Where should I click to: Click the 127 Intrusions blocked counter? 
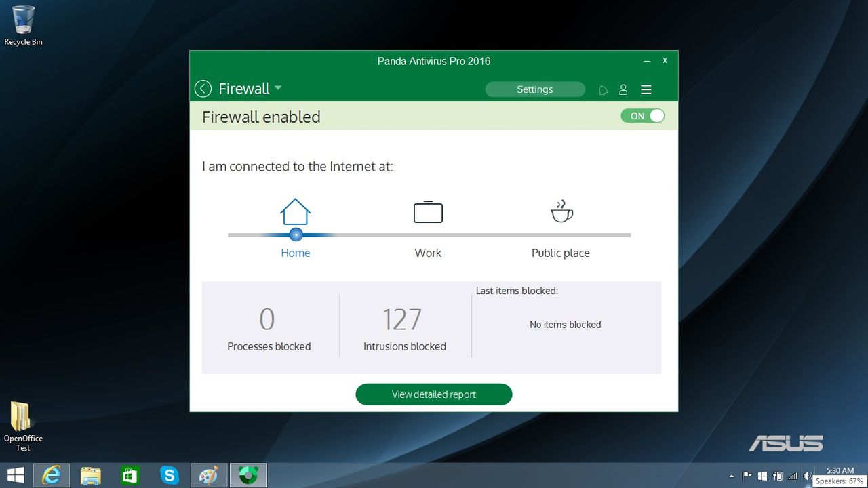(404, 329)
